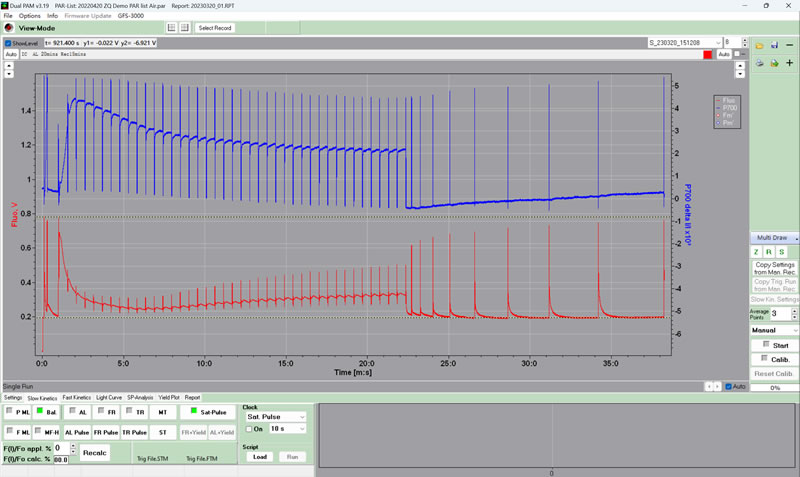Click the minus icon in the right panel
This screenshot has height=477, width=800.
789,46
